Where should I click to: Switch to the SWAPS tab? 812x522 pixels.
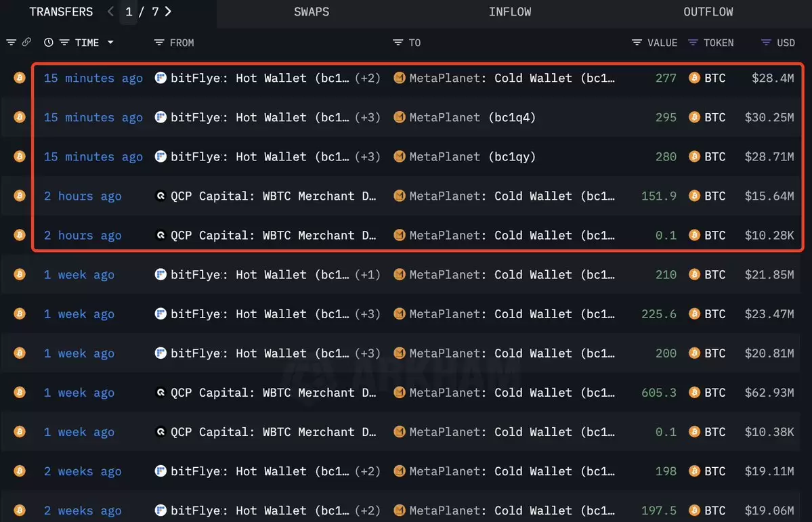[x=312, y=12]
